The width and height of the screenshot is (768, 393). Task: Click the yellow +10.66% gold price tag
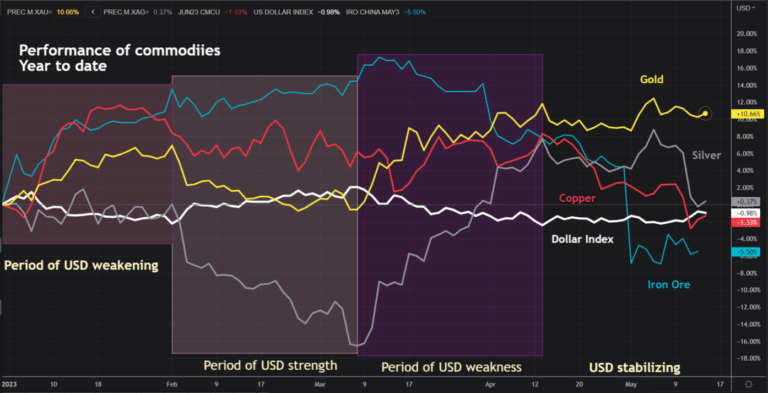(745, 114)
